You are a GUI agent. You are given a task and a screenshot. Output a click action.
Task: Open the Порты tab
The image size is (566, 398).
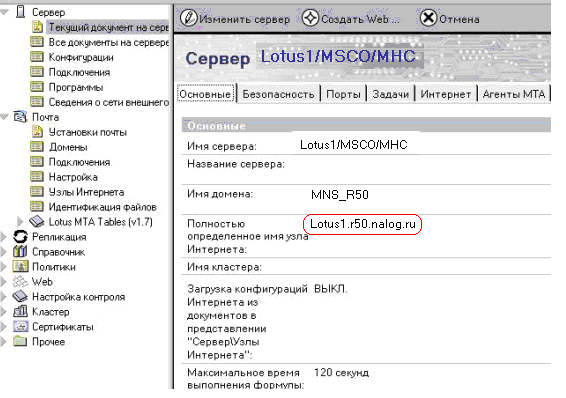(343, 94)
